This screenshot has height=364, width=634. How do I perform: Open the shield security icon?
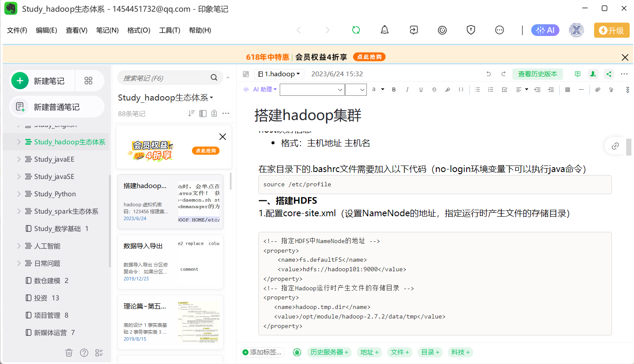[471, 30]
